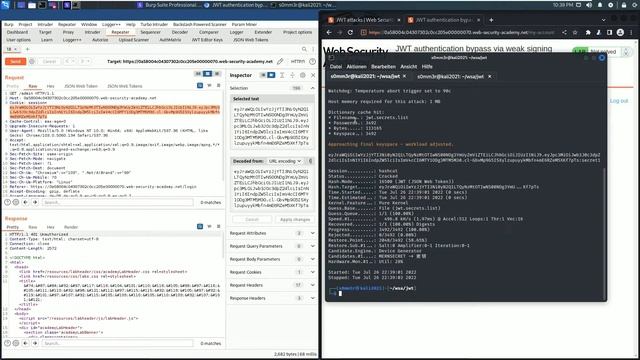Click browser back arrow
This screenshot has width=640, height=360.
[x=329, y=32]
